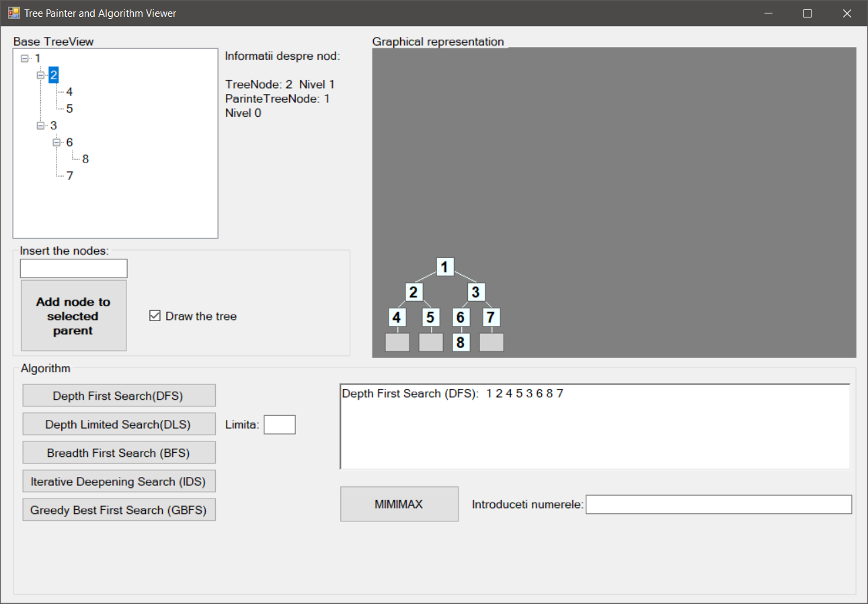
Task: Select tree node 5 in Base TreeView
Action: point(70,109)
